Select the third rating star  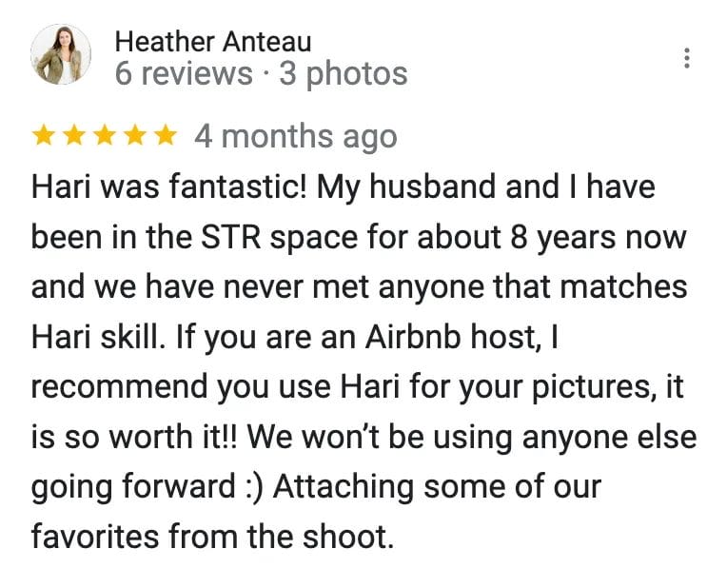tap(105, 135)
